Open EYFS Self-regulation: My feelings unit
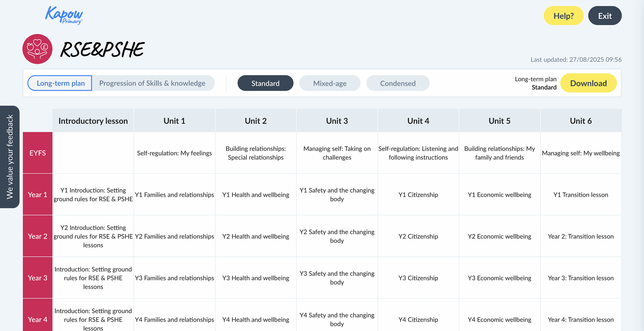Screen dimensions: 644x331 (x=174, y=153)
